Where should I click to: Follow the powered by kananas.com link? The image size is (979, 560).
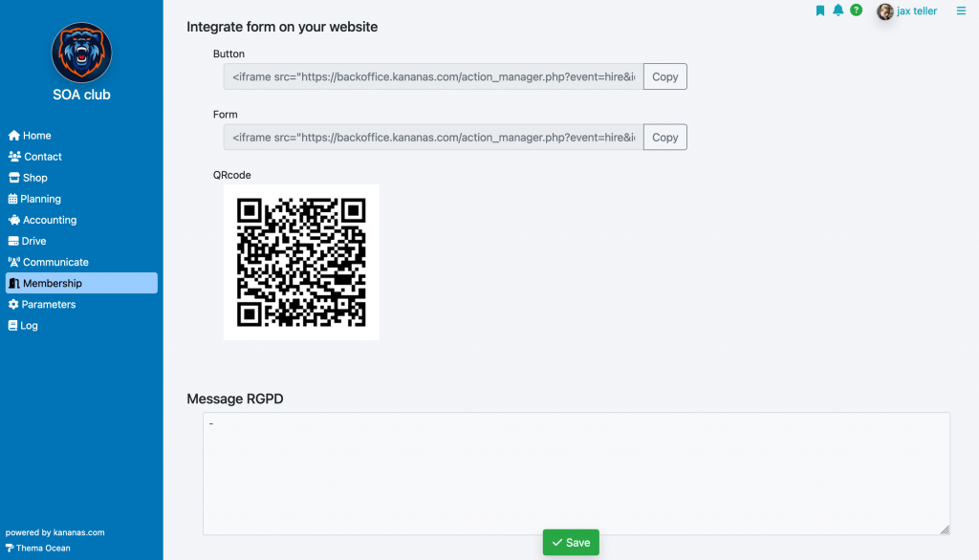54,532
